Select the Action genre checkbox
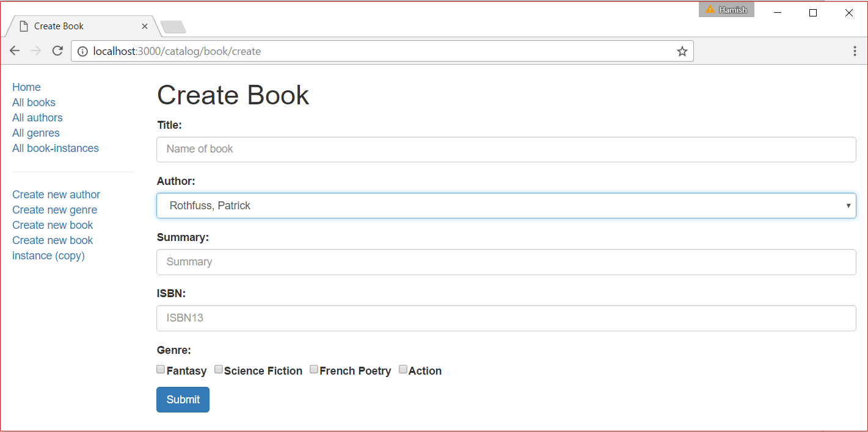The width and height of the screenshot is (868, 432). (x=403, y=369)
